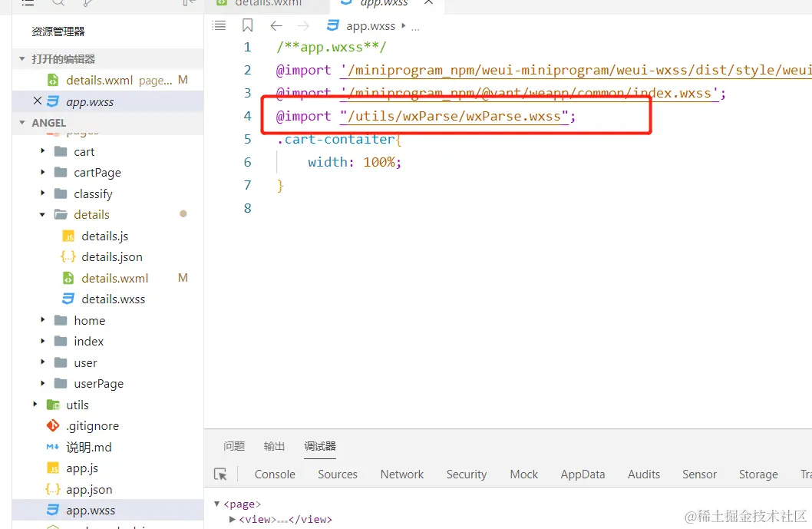This screenshot has height=529, width=812.
Task: Expand the cartPage folder arrow
Action: (x=42, y=172)
